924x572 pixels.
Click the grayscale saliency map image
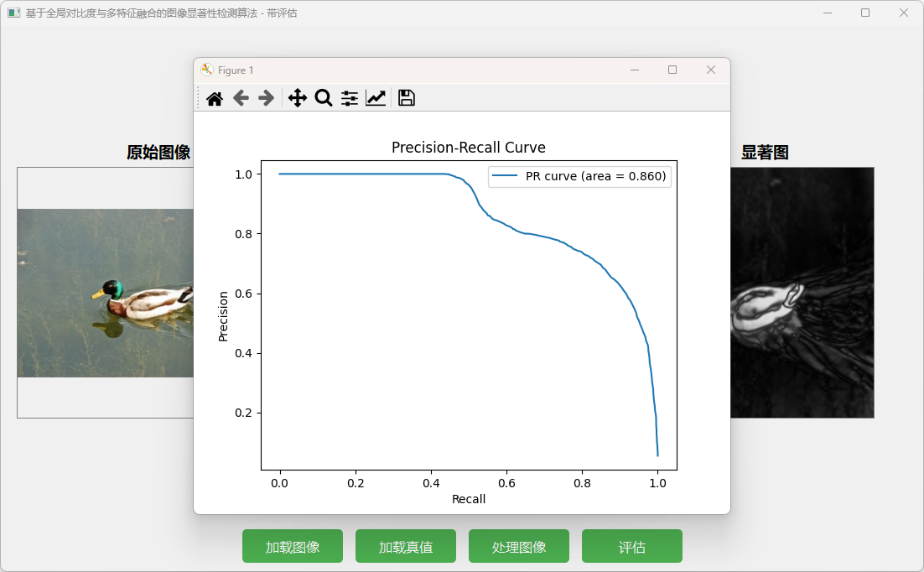(802, 293)
